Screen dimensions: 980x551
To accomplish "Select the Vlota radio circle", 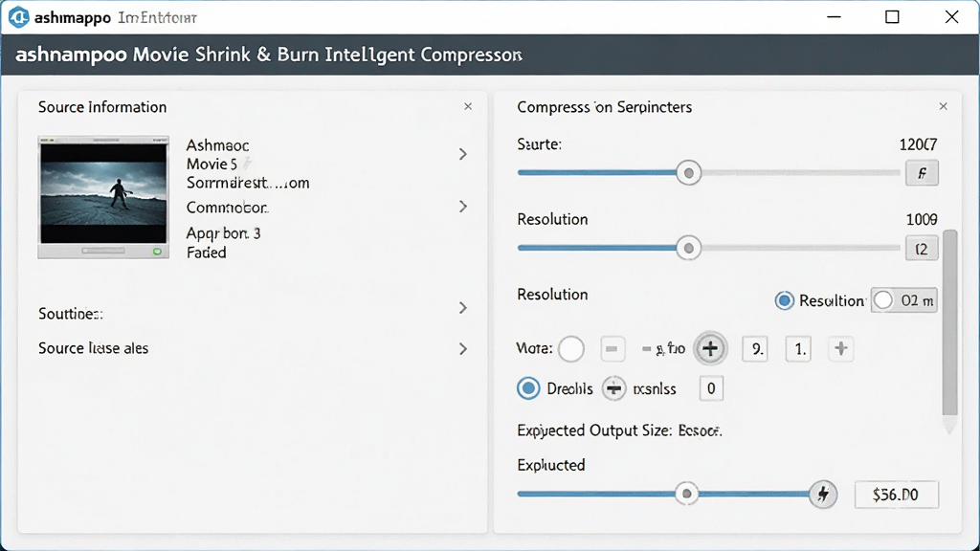I will pyautogui.click(x=571, y=348).
